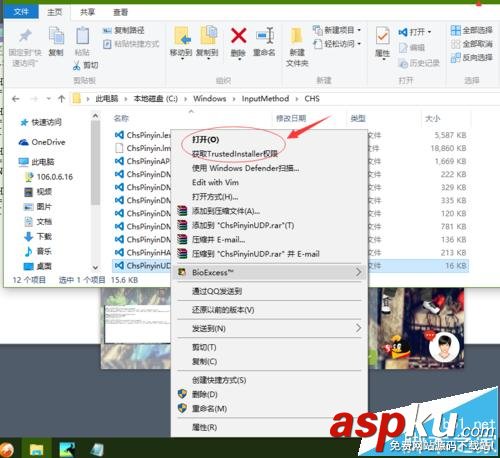Expand the BioExcess submenu
Screen dimensions: 500x458
click(269, 272)
